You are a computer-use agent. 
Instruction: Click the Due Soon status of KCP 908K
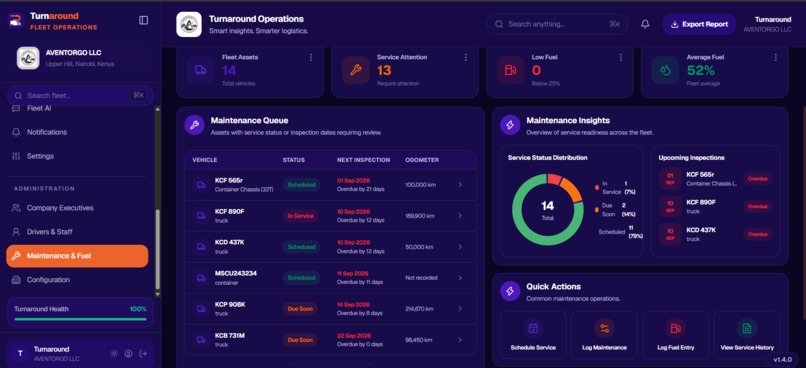coord(300,309)
